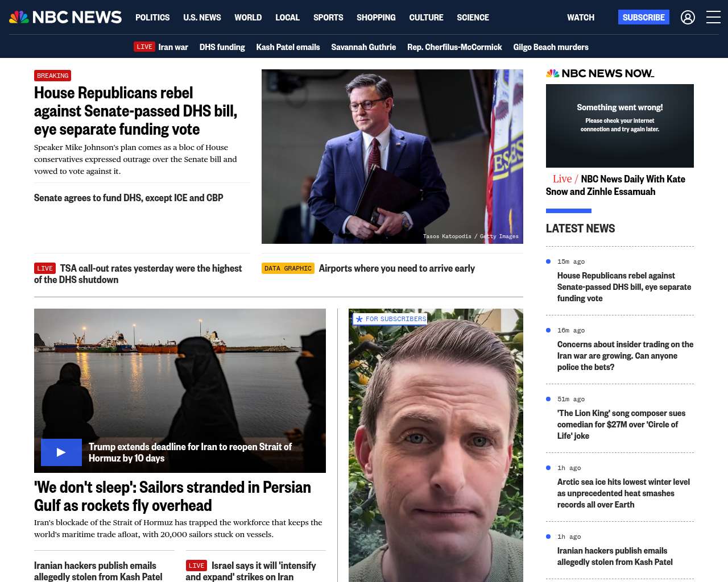Go to the World section
This screenshot has height=582, width=728.
point(248,18)
